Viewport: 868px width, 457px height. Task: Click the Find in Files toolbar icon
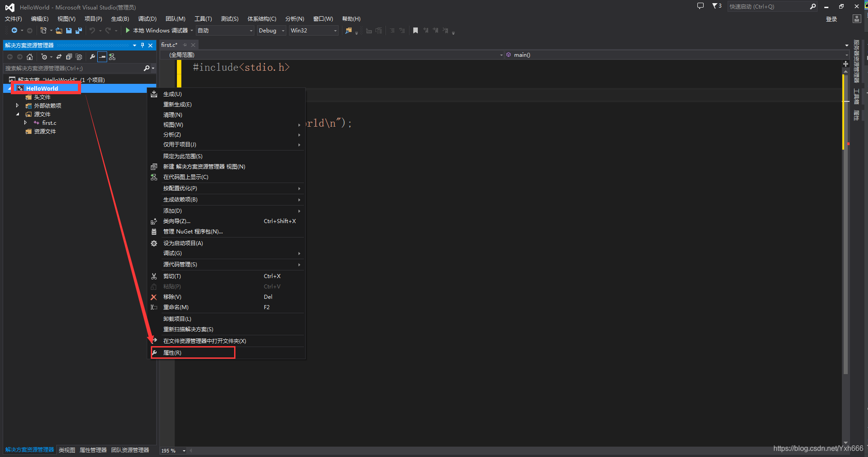[348, 30]
